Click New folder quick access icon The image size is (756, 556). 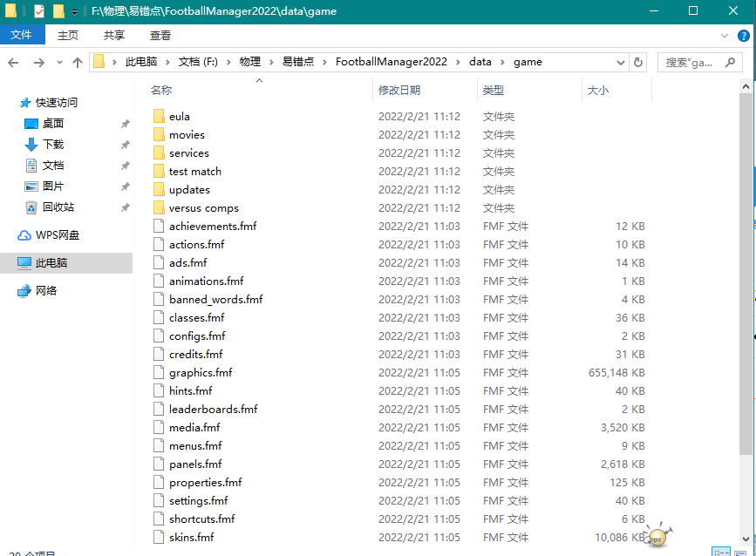tap(58, 10)
